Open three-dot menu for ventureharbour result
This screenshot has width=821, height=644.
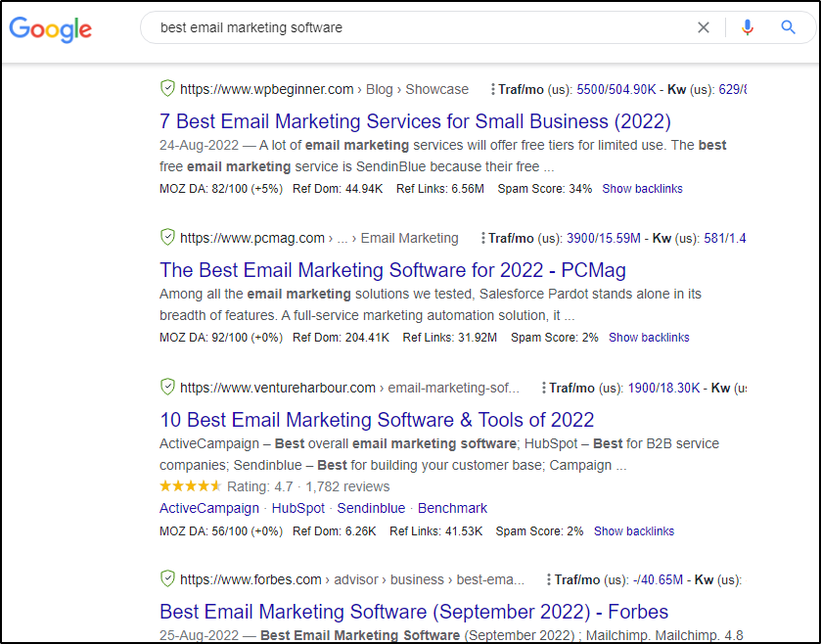click(x=543, y=388)
